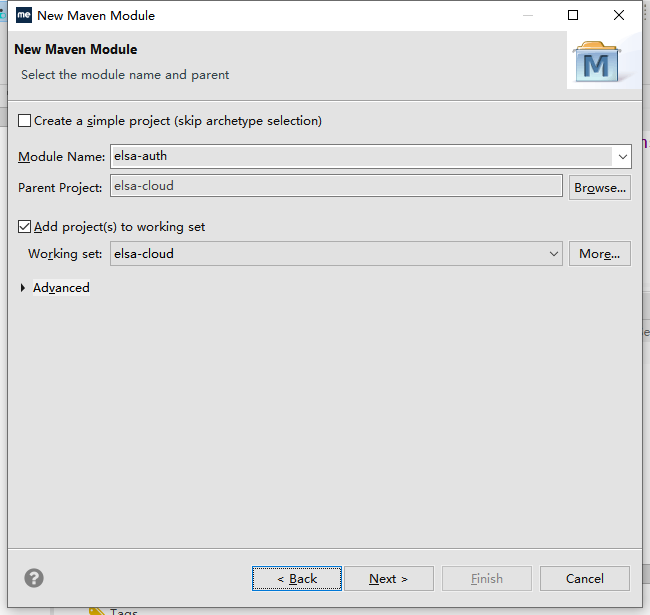Viewport: 650px width, 615px height.
Task: Open the Module Name dropdown arrow
Action: click(622, 157)
